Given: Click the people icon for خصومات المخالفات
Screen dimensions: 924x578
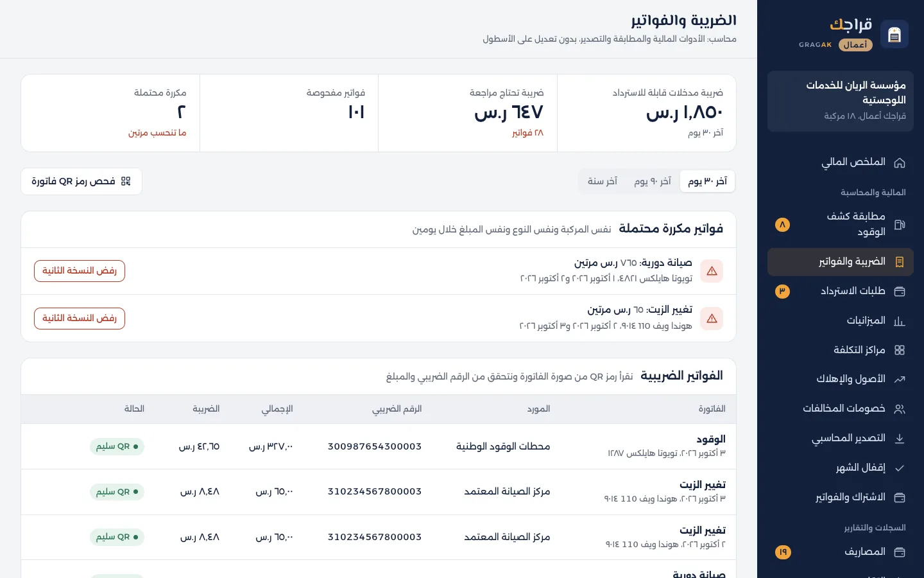Looking at the screenshot, I should point(900,409).
